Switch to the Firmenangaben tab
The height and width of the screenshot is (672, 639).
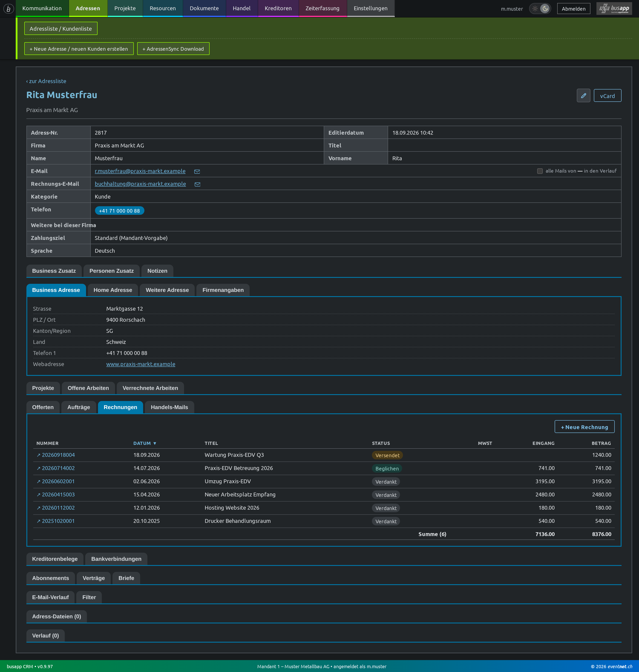pyautogui.click(x=223, y=290)
